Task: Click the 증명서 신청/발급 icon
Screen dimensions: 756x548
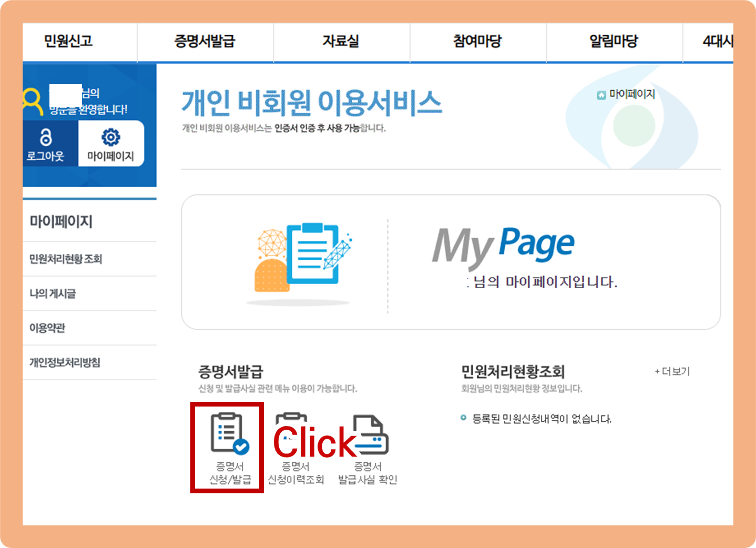Action: point(230,433)
